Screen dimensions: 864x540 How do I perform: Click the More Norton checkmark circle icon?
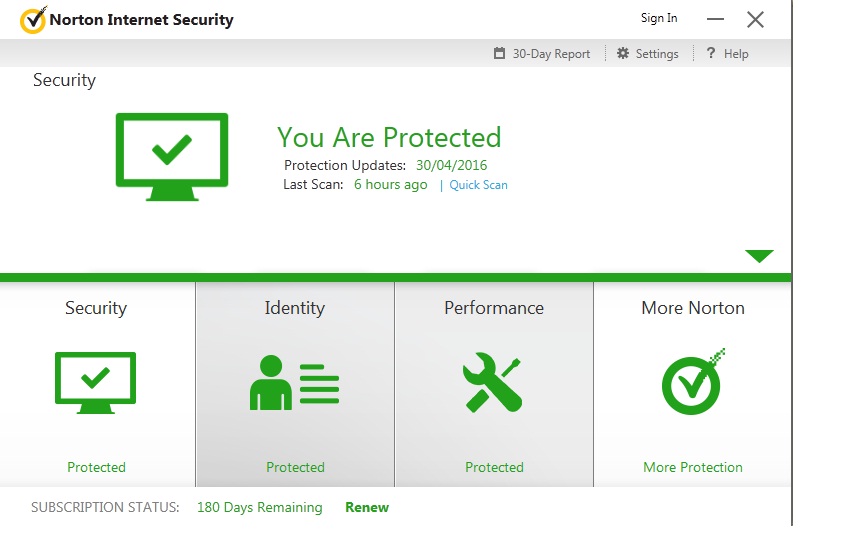pyautogui.click(x=693, y=382)
